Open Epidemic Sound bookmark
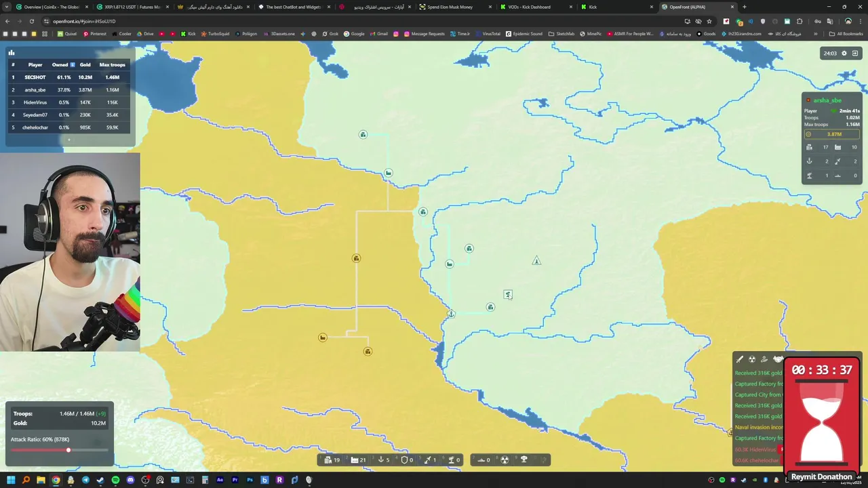The height and width of the screenshot is (488, 868). [524, 33]
